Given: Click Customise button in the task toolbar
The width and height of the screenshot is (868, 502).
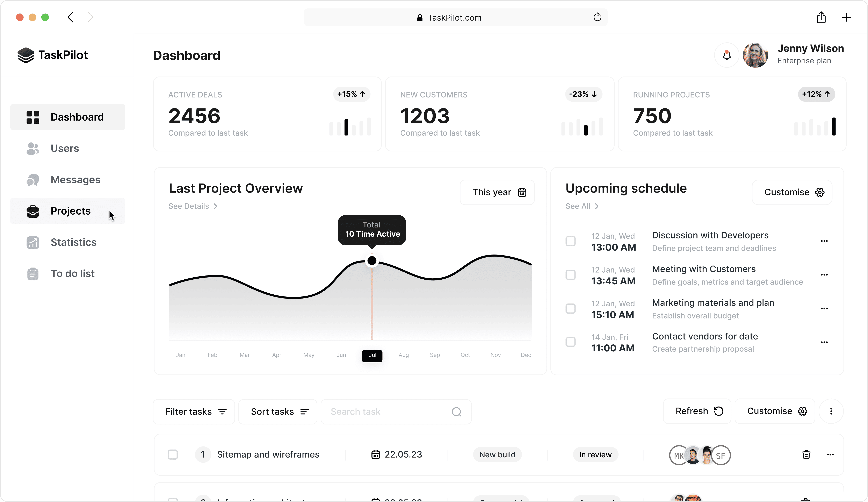Looking at the screenshot, I should (775, 411).
